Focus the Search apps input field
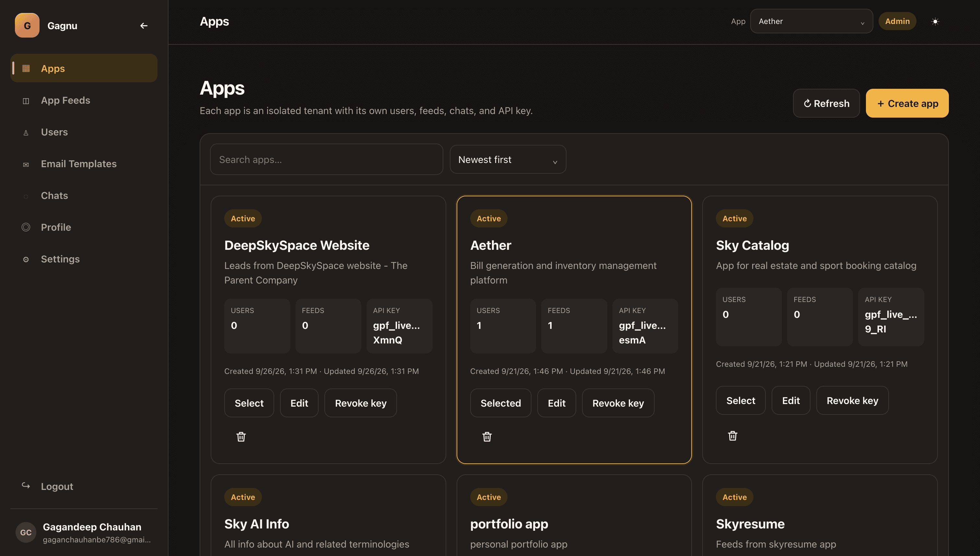Viewport: 980px width, 556px height. click(x=327, y=160)
